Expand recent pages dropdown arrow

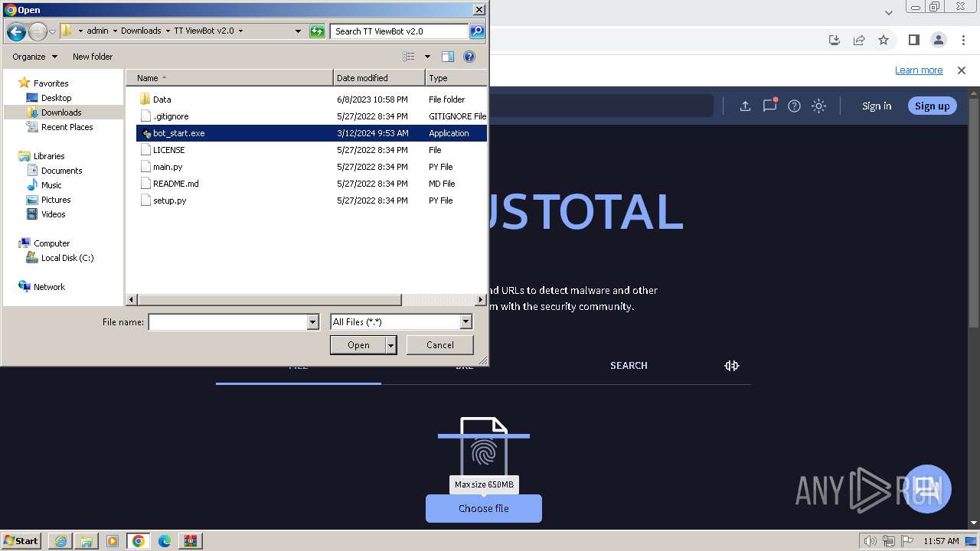(52, 31)
